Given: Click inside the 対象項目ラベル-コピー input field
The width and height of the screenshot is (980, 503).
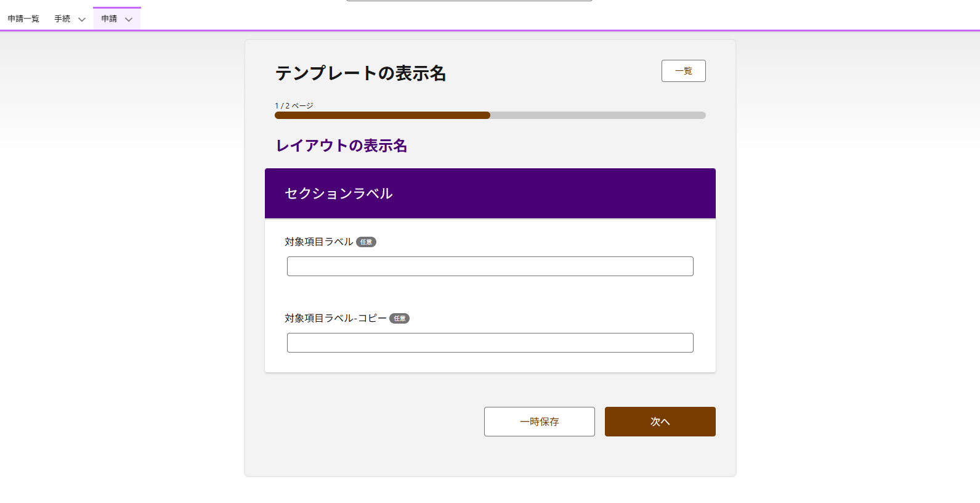Looking at the screenshot, I should coord(490,342).
